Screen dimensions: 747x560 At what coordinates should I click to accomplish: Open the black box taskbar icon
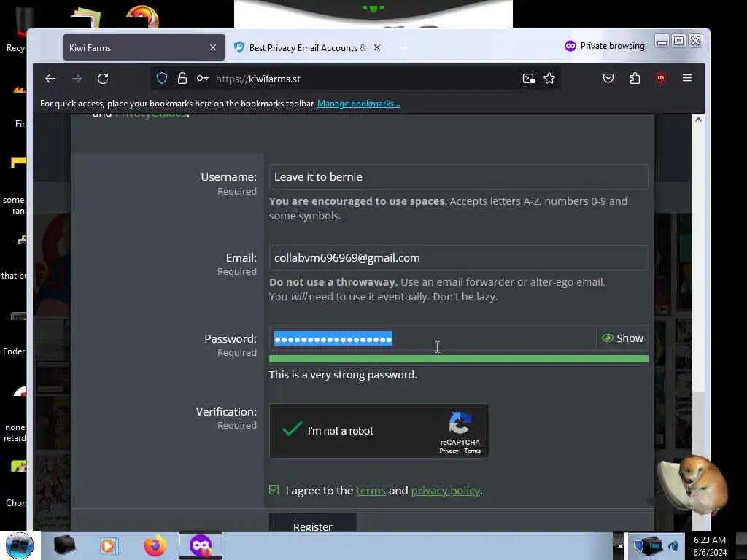(64, 545)
